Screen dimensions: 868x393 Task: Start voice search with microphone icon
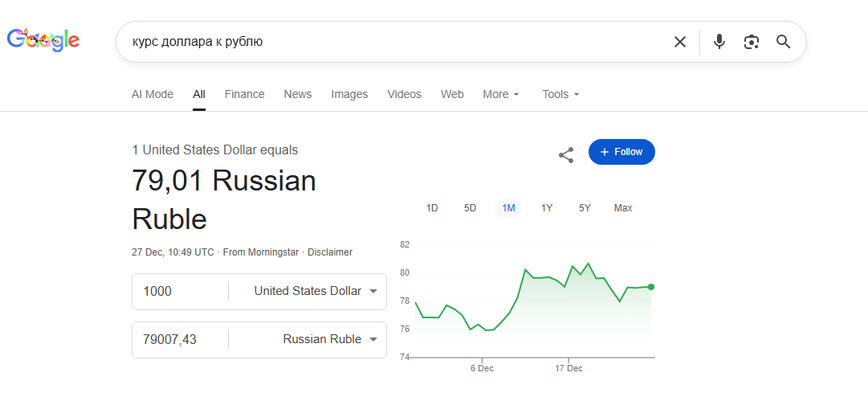(719, 42)
